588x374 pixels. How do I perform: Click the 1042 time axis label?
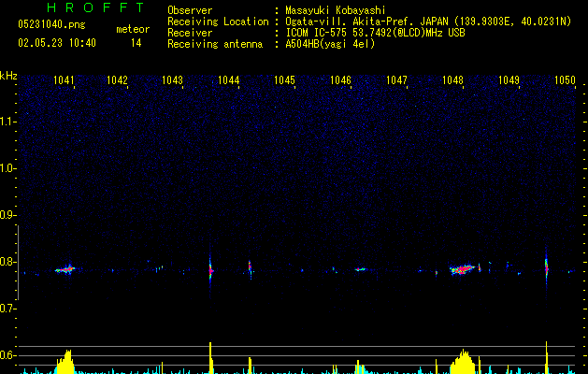[x=117, y=79]
